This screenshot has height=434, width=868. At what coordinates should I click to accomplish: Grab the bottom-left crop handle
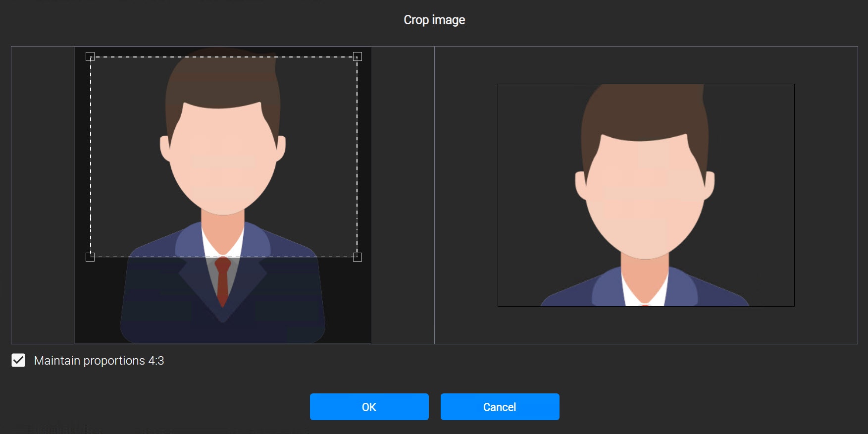pyautogui.click(x=90, y=257)
